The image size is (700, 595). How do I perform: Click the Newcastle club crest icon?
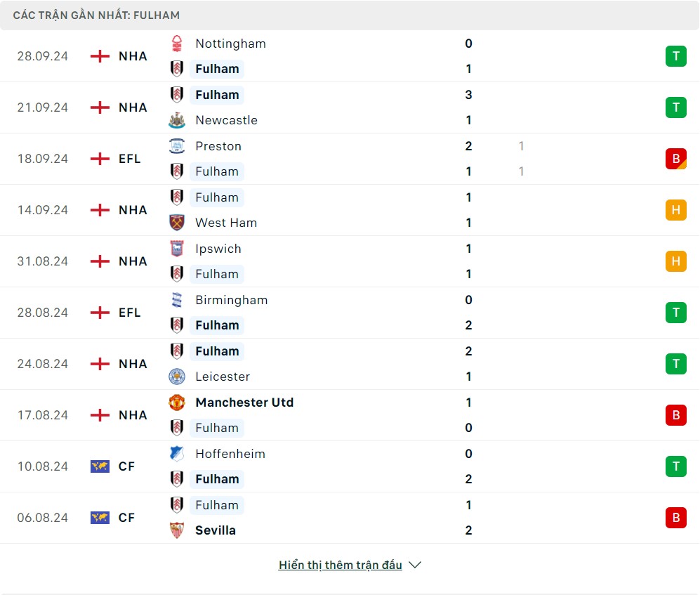coord(177,120)
